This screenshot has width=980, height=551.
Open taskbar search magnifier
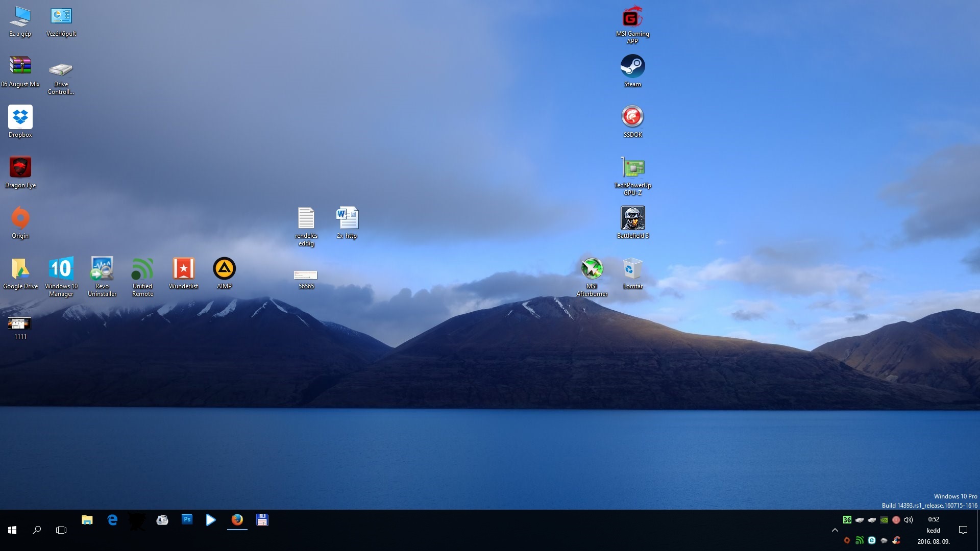pyautogui.click(x=37, y=530)
